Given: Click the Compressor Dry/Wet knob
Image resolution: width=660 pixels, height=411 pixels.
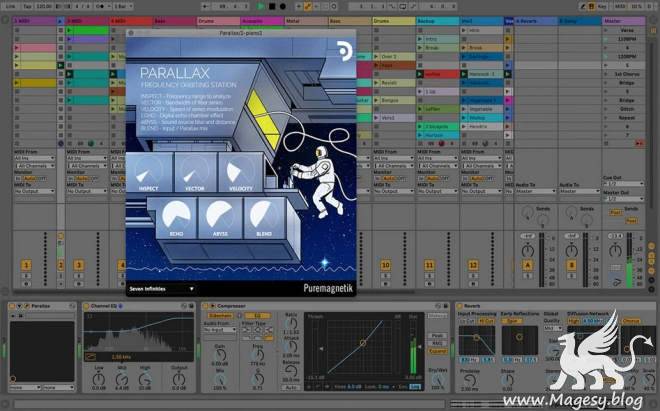Looking at the screenshot, I should click(x=437, y=379).
